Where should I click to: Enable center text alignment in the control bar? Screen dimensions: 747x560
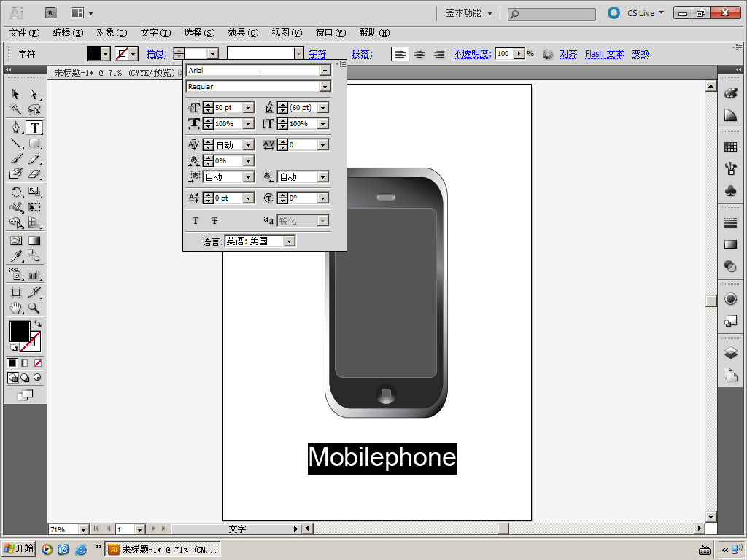coord(419,53)
